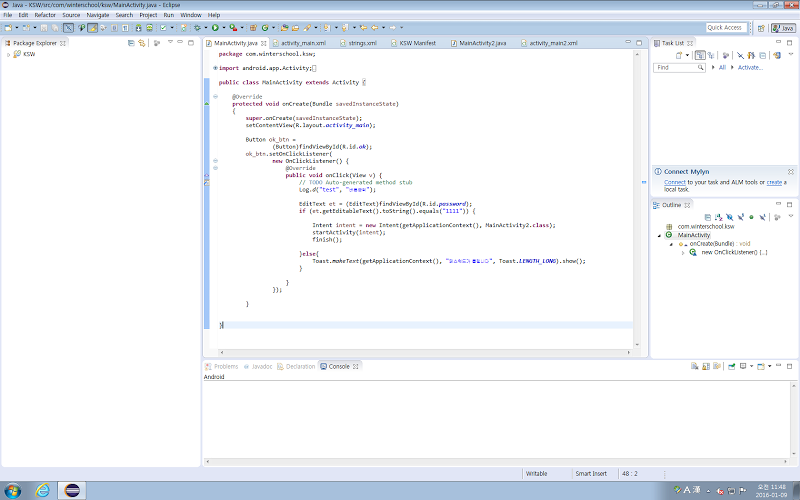Image resolution: width=800 pixels, height=500 pixels.
Task: Click the Java perspective button
Action: 783,28
